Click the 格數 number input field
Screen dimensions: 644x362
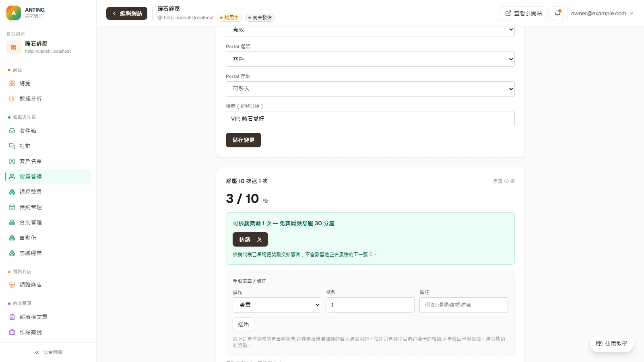[370, 305]
